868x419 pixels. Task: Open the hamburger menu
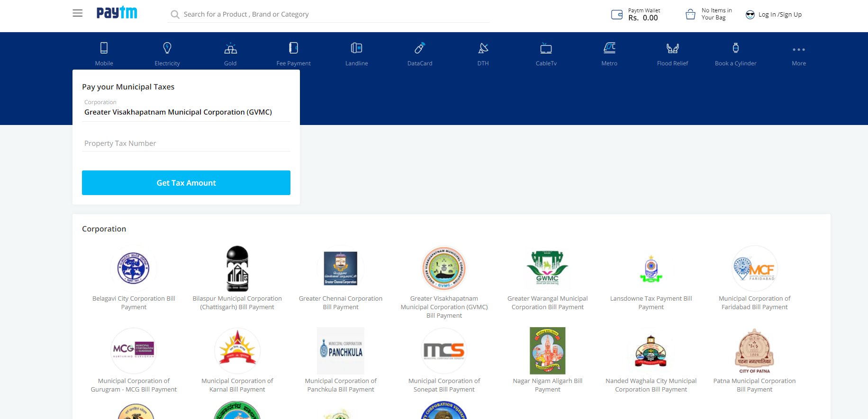click(77, 13)
